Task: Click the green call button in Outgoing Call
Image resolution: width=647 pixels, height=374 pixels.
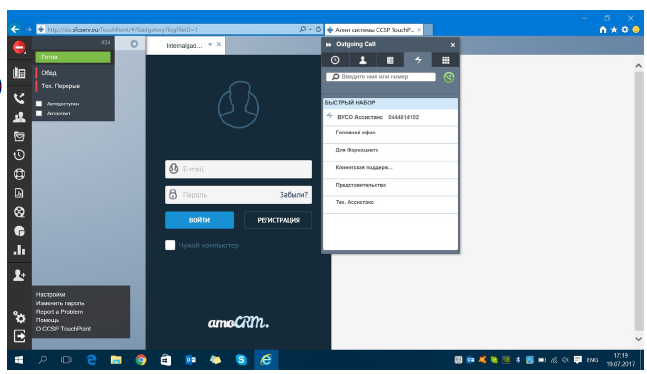Action: 449,77
